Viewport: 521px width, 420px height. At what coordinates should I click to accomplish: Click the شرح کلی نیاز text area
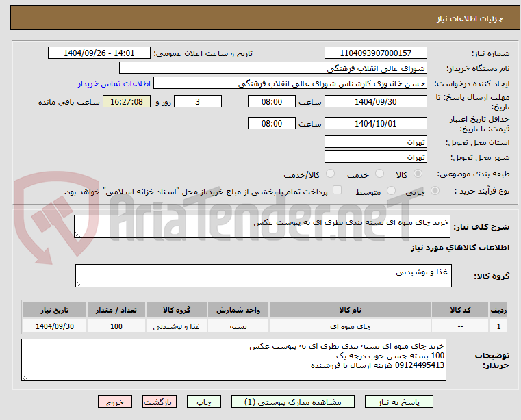coord(262,226)
